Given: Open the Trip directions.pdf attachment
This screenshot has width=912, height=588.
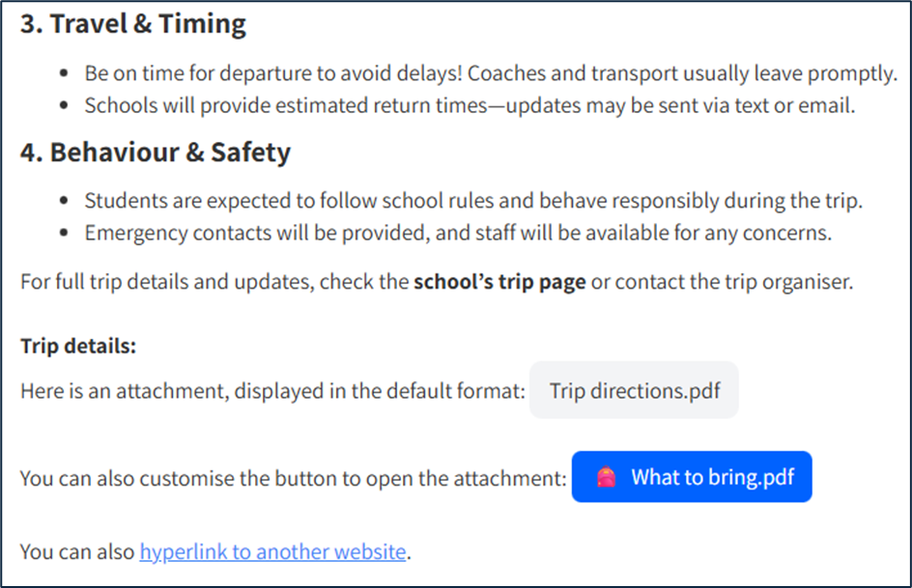Looking at the screenshot, I should click(x=634, y=390).
